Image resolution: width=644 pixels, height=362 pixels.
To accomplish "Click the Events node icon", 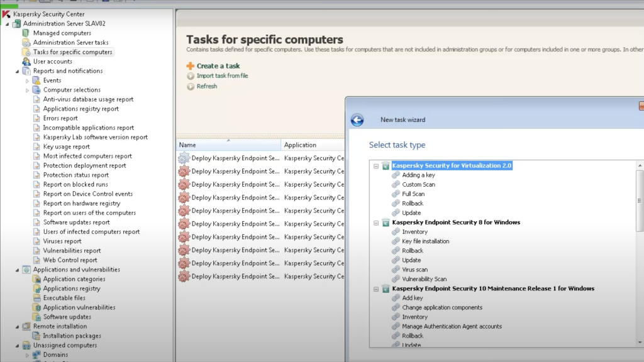I will click(x=36, y=80).
